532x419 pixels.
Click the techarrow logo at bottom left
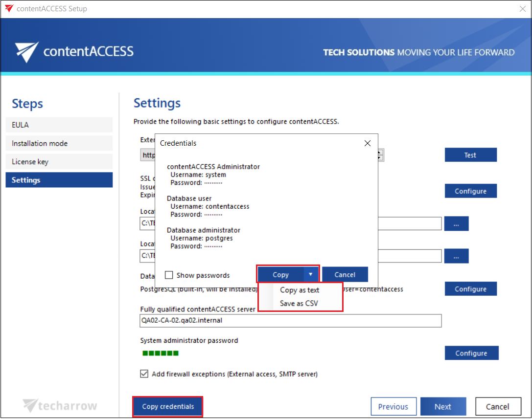[60, 406]
